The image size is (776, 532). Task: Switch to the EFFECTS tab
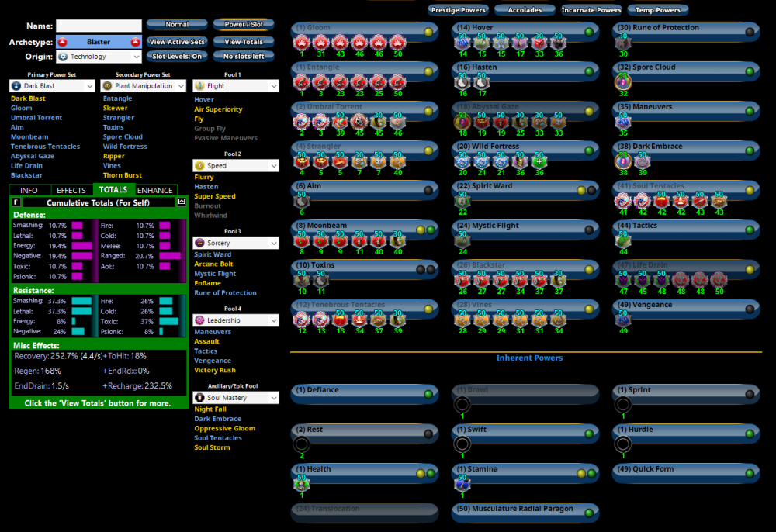[71, 190]
